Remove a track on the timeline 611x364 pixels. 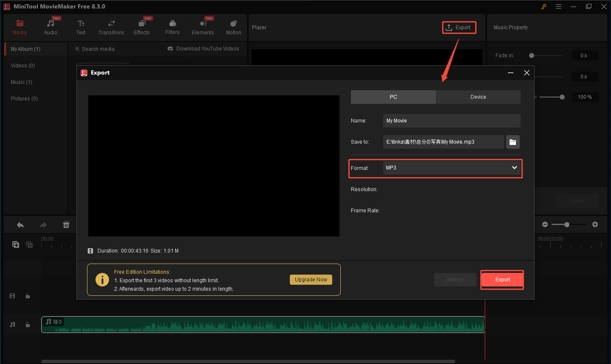click(29, 245)
